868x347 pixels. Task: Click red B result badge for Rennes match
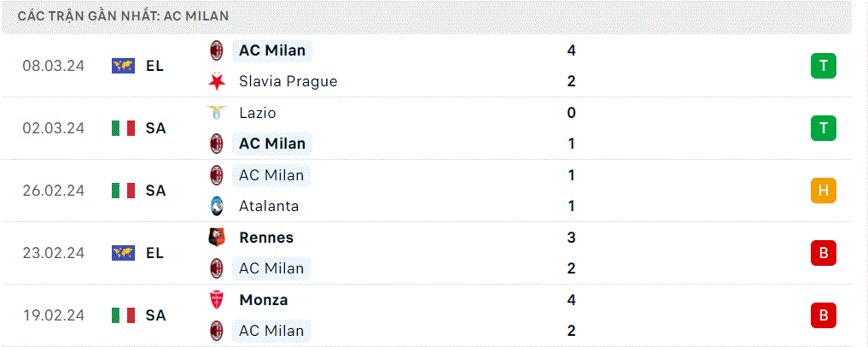pyautogui.click(x=823, y=253)
